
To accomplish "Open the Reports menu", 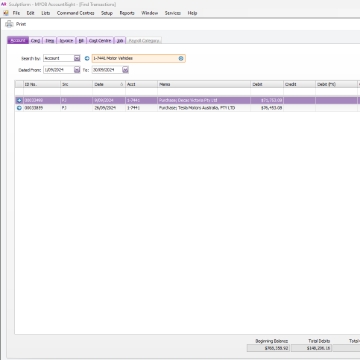I will click(x=127, y=13).
